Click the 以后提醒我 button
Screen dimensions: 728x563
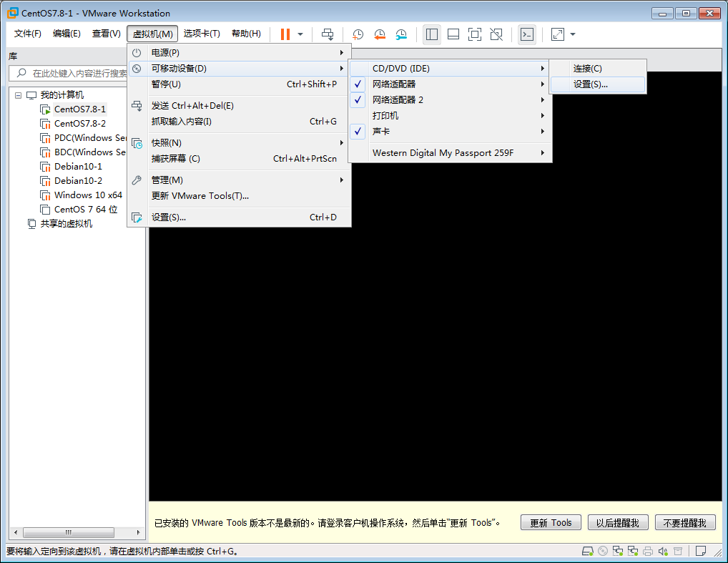click(x=617, y=522)
